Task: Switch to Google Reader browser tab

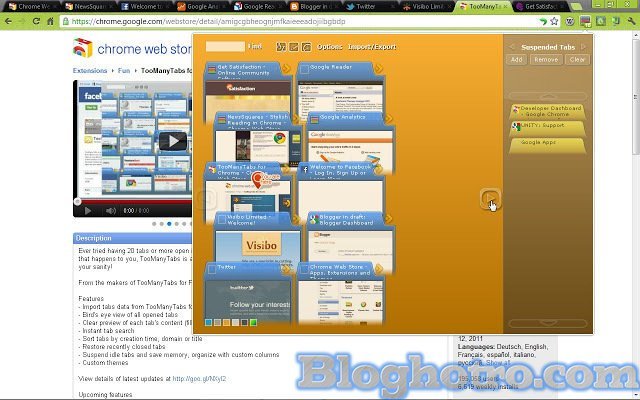Action: (x=258, y=7)
